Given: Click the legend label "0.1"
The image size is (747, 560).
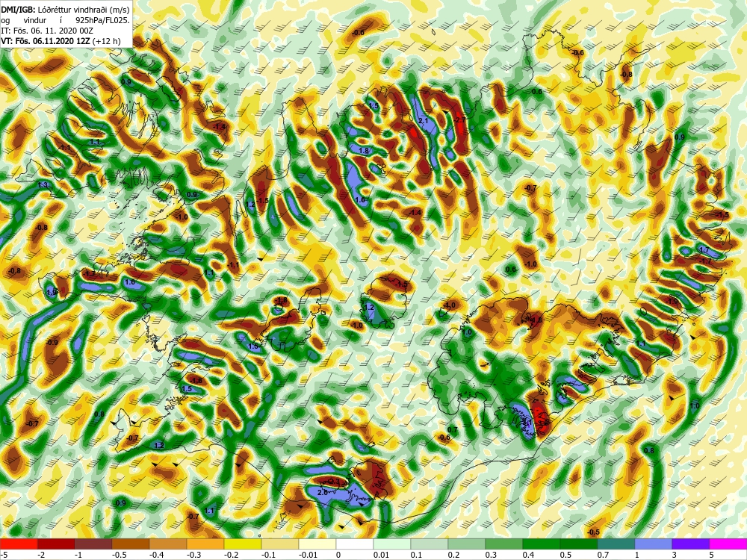Looking at the screenshot, I should click(x=416, y=555).
